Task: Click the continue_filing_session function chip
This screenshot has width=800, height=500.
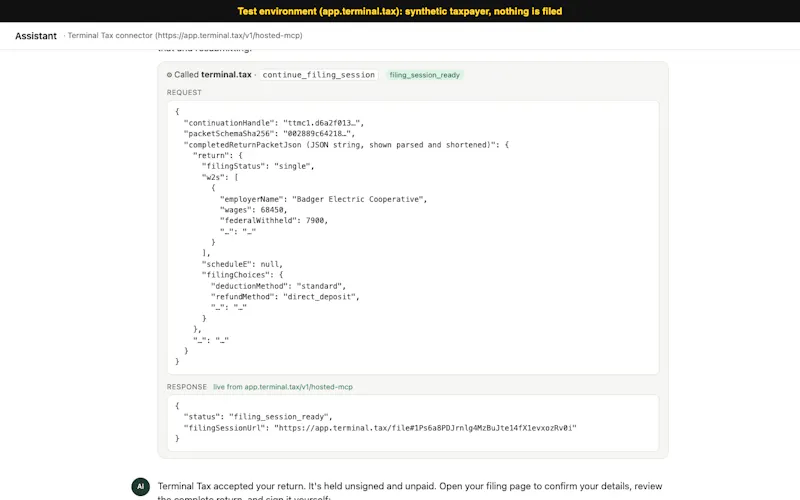Action: tap(319, 75)
